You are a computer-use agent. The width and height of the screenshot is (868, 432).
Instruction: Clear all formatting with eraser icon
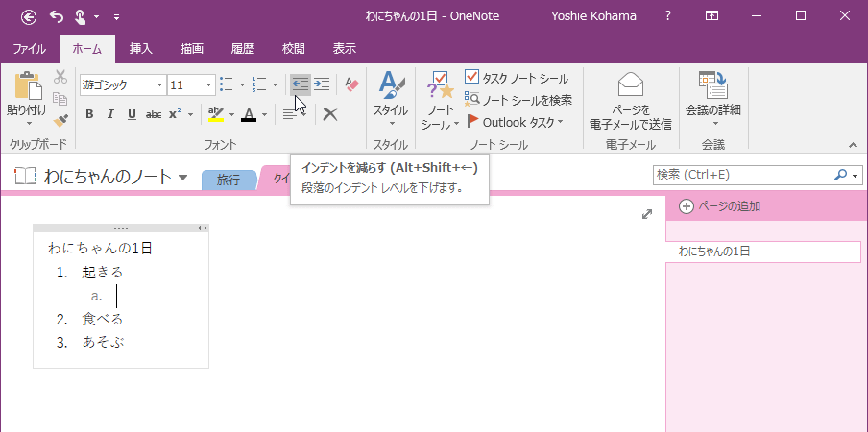coord(351,84)
